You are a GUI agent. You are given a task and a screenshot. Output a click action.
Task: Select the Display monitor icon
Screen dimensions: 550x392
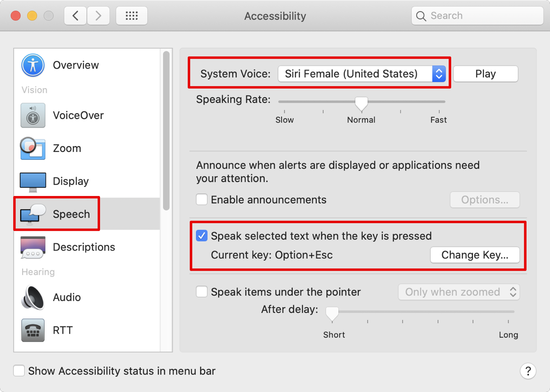pos(33,181)
